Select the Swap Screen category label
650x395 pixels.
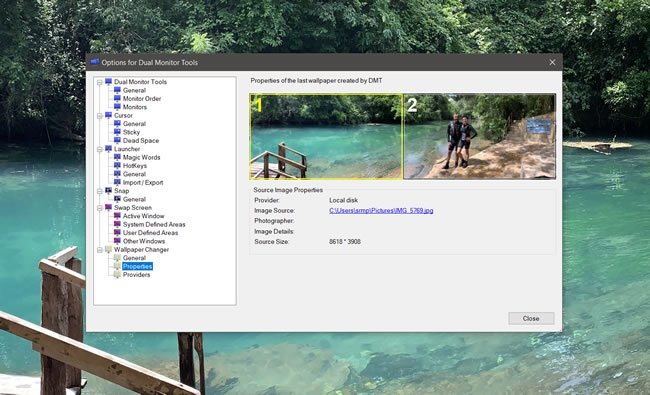133,208
